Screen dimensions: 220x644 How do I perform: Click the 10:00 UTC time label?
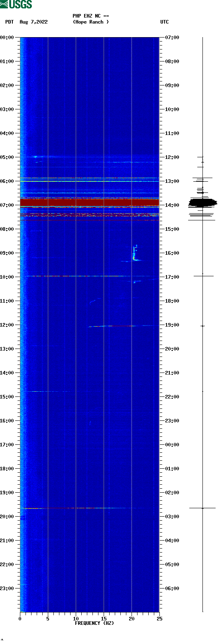click(x=172, y=109)
